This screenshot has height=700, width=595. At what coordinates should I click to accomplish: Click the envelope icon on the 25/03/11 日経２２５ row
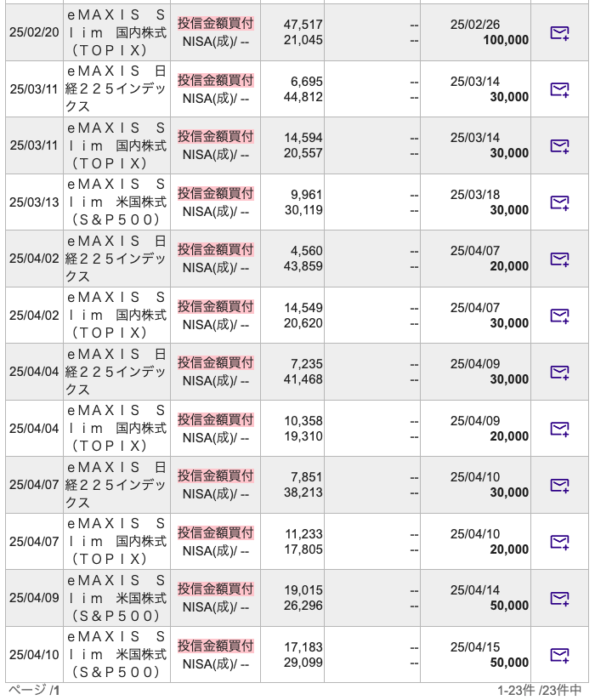coord(561,88)
